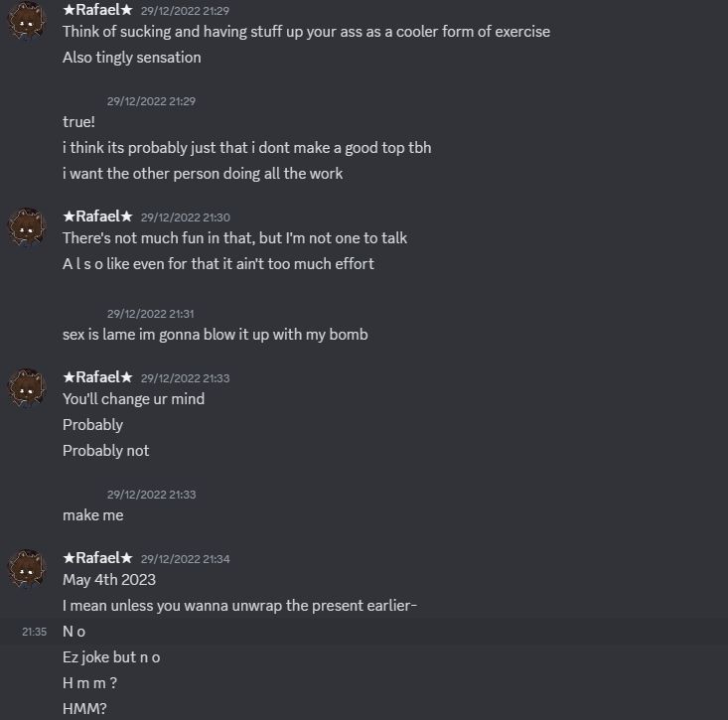Click the 29/12/2022 21:34 timestamp
Screen dimensions: 728x720
pos(185,559)
